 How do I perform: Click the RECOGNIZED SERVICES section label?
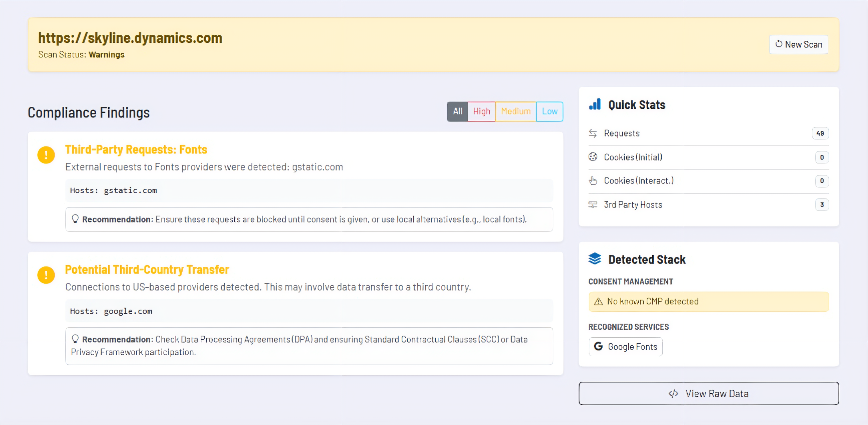628,327
